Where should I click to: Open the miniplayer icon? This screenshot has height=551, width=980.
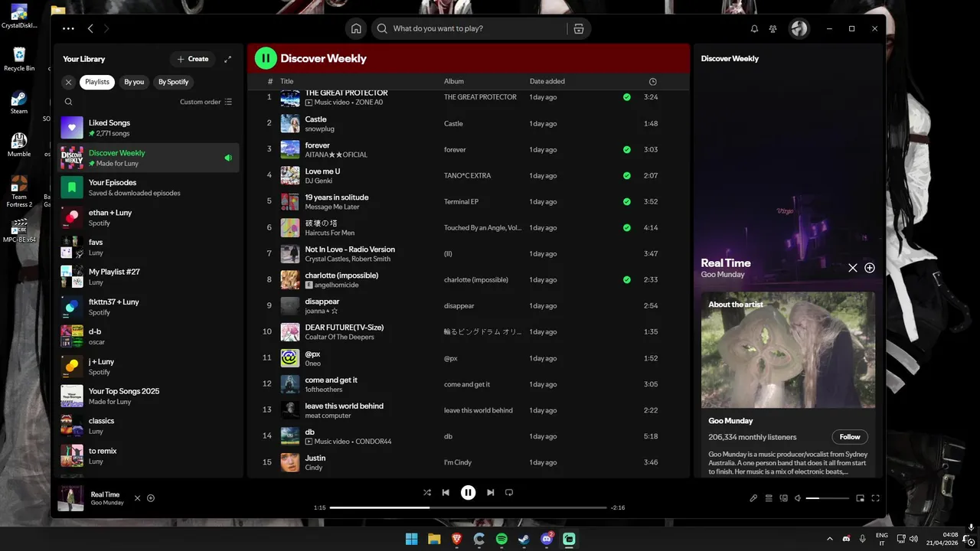click(x=860, y=498)
